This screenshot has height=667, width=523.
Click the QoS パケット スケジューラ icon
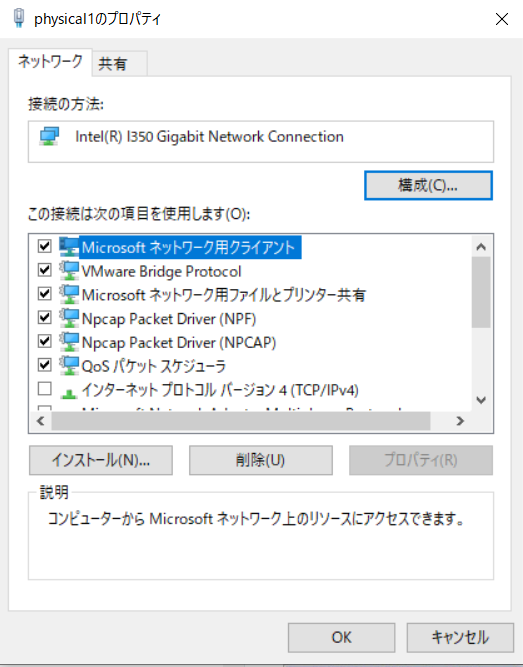coord(69,366)
